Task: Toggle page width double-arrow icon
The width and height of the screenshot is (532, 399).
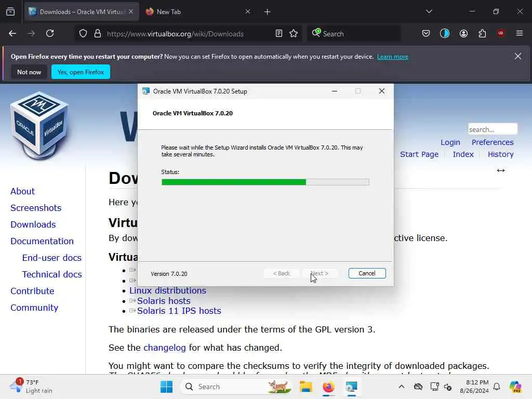Action: click(x=501, y=170)
